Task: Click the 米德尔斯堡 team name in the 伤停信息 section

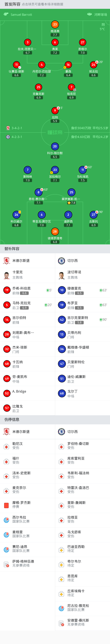Action: (21, 431)
